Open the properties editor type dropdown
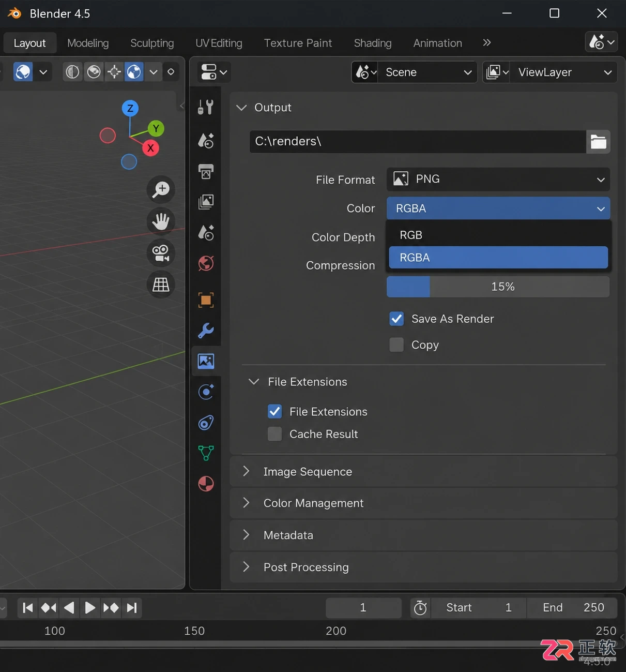 (x=213, y=72)
